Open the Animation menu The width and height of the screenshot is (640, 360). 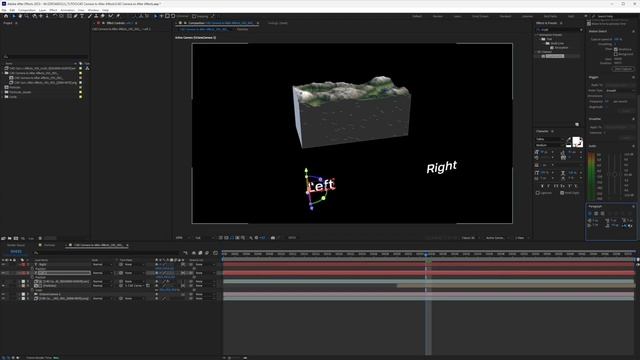67,10
